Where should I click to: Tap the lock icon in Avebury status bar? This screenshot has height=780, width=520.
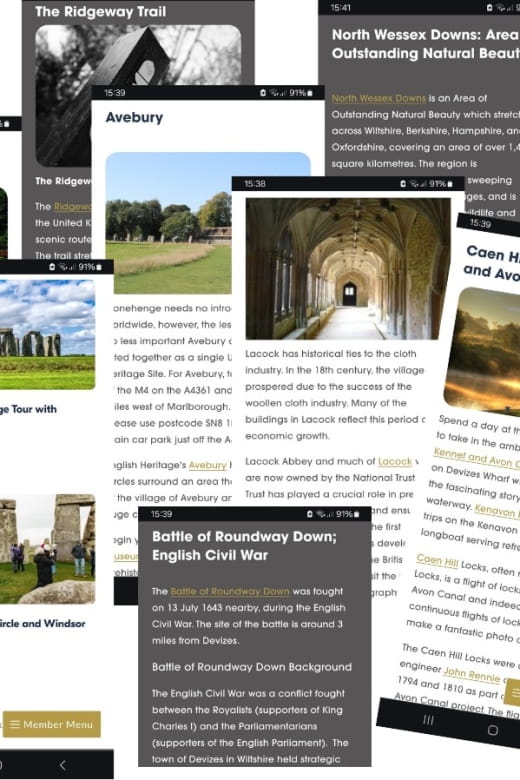[x=263, y=93]
